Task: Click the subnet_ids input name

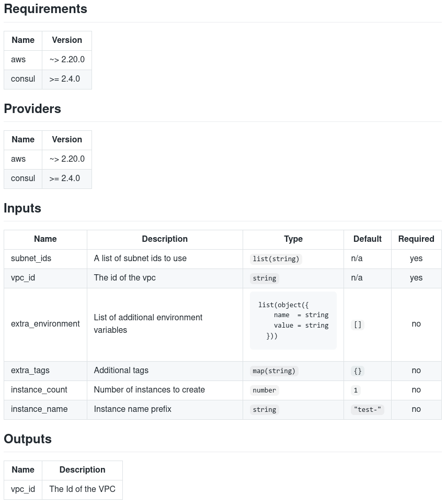Action: coord(31,259)
